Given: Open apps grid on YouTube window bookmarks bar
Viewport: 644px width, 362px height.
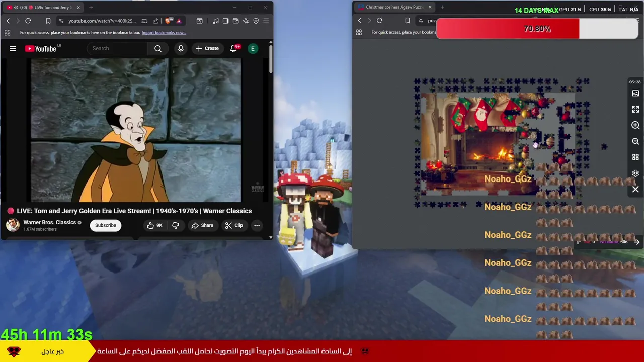Looking at the screenshot, I should pos(7,32).
